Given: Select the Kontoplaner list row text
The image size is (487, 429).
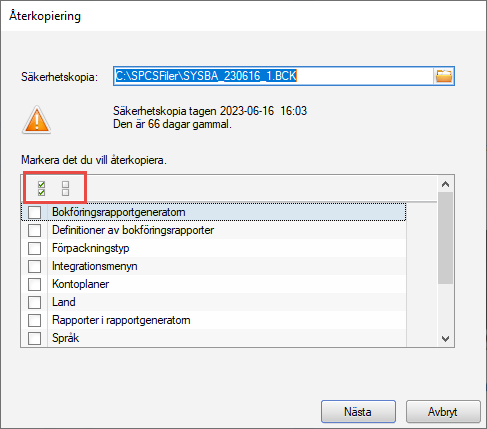Looking at the screenshot, I should (x=80, y=284).
